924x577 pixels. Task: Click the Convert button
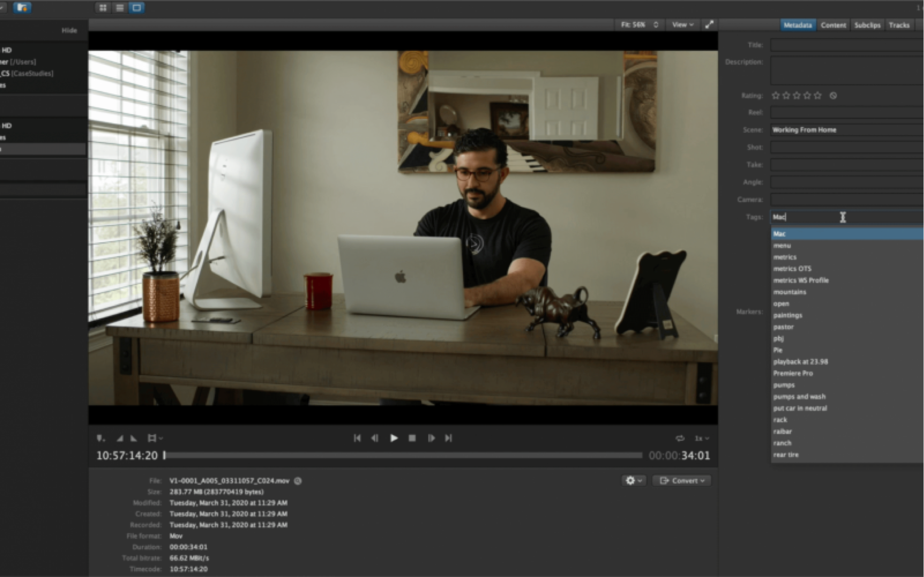coord(682,480)
